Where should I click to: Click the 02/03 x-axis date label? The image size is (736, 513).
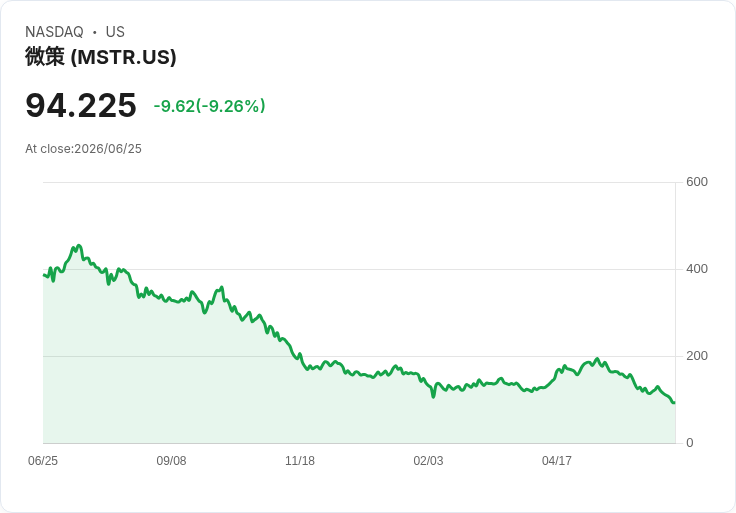click(428, 460)
